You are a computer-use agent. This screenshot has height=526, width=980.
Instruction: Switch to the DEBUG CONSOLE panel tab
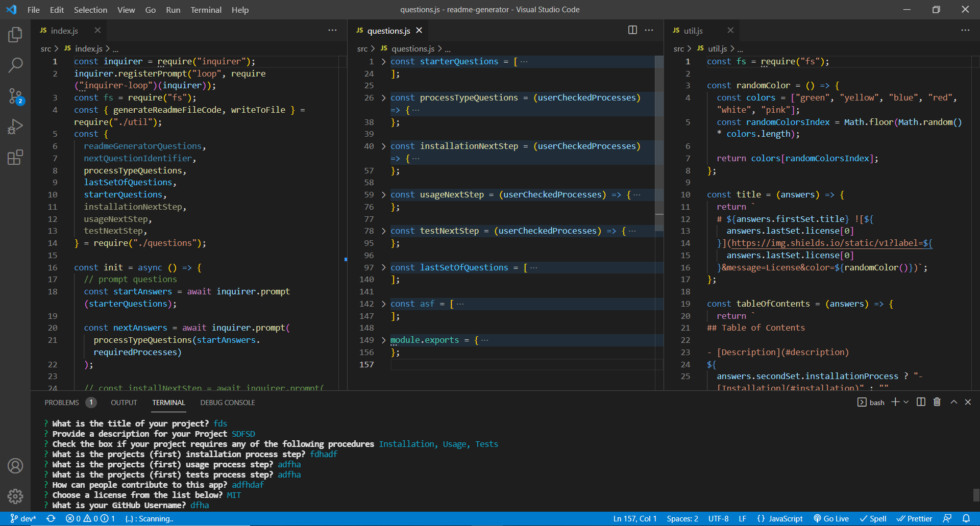pyautogui.click(x=228, y=403)
